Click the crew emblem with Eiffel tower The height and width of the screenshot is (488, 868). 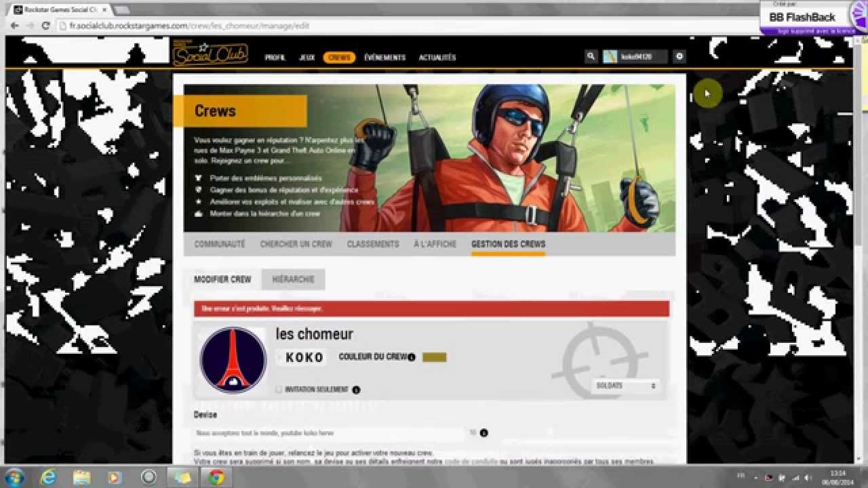coord(233,359)
